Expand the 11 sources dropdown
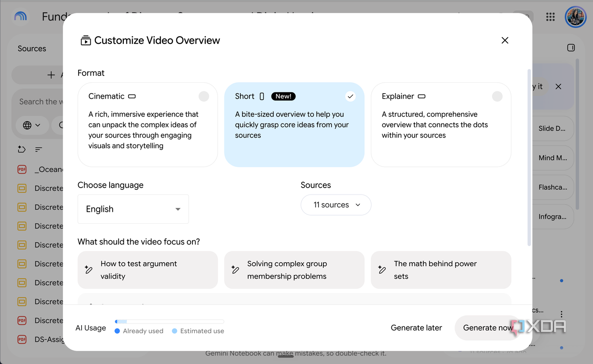The width and height of the screenshot is (593, 364). tap(336, 205)
